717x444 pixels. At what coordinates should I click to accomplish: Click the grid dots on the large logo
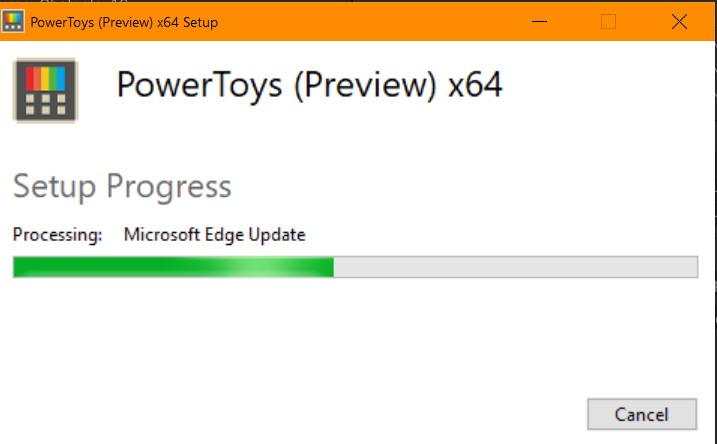coord(45,104)
